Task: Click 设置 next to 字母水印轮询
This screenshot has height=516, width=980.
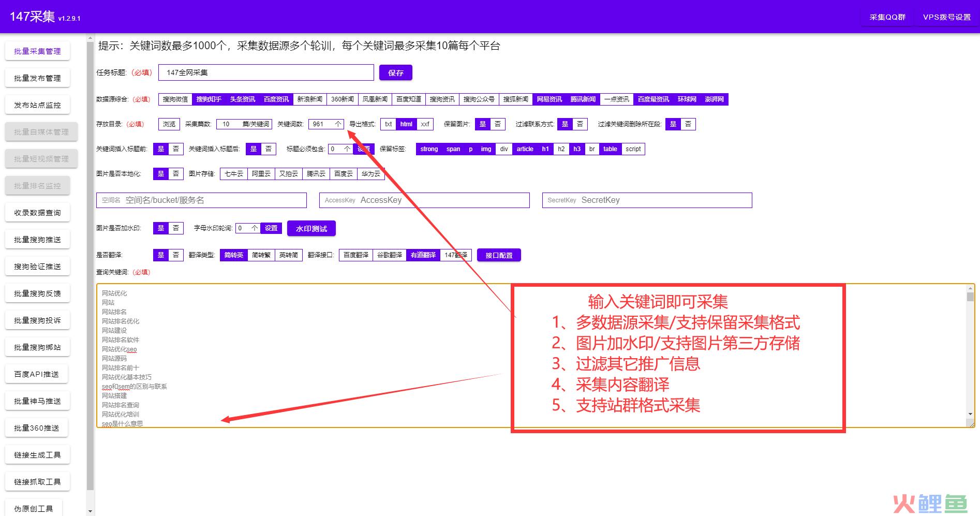Action: pyautogui.click(x=271, y=228)
